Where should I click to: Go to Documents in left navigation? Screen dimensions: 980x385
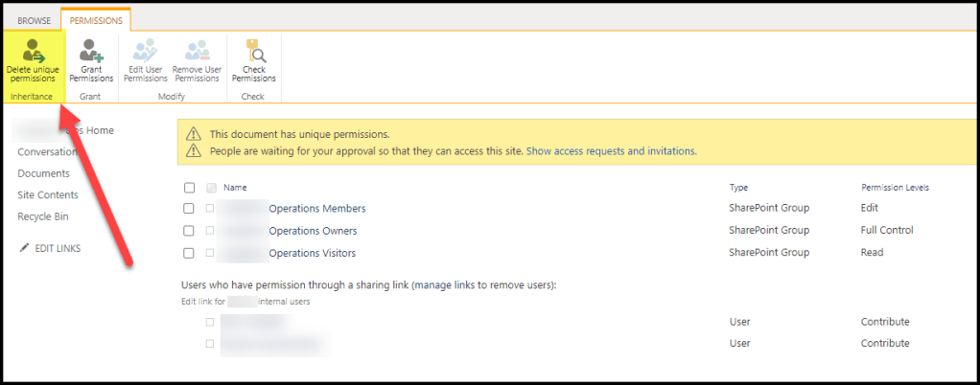click(x=43, y=173)
